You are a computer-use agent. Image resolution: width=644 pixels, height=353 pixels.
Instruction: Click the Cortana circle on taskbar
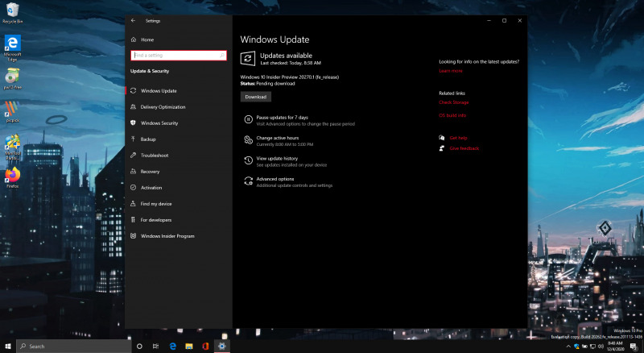pyautogui.click(x=139, y=347)
